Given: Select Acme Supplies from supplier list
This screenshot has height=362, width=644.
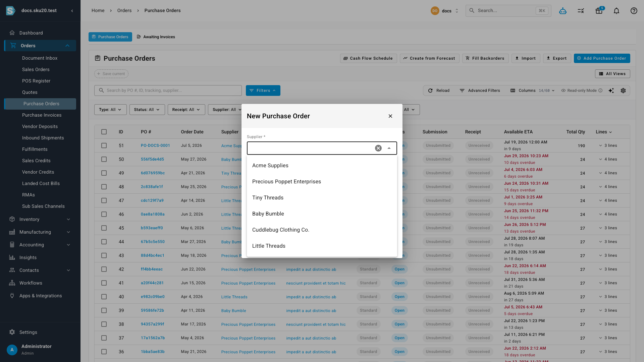Looking at the screenshot, I should pyautogui.click(x=322, y=166).
